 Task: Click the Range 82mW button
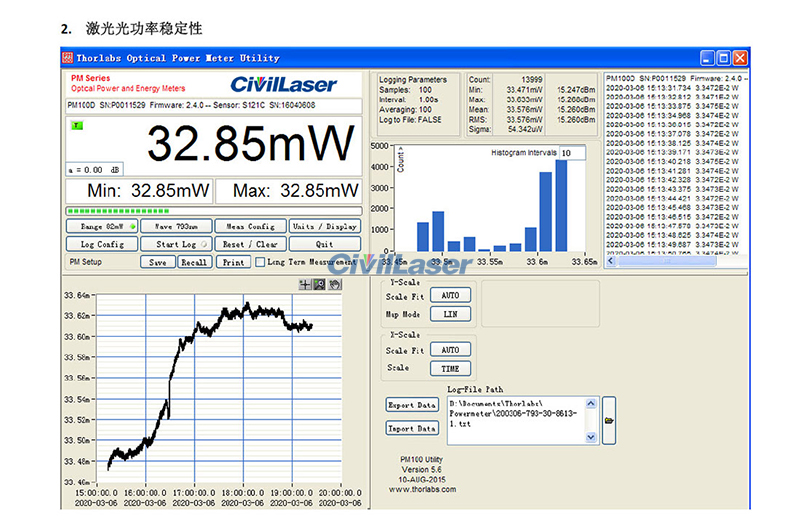click(102, 226)
